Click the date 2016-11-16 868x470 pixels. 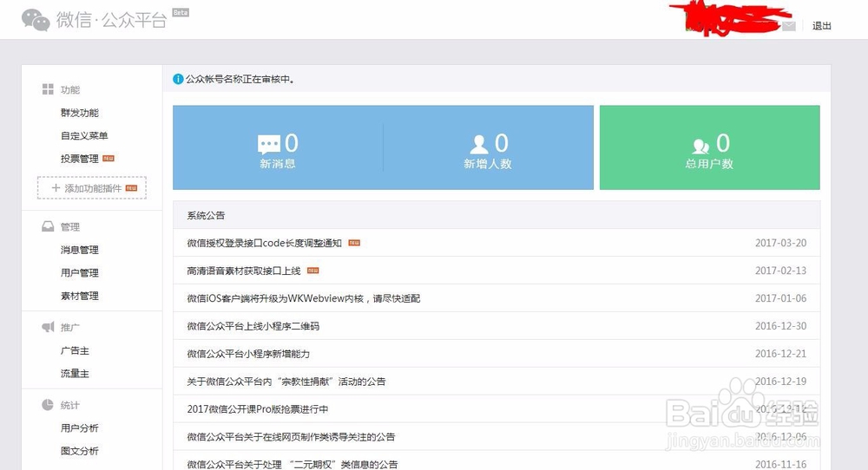point(780,464)
